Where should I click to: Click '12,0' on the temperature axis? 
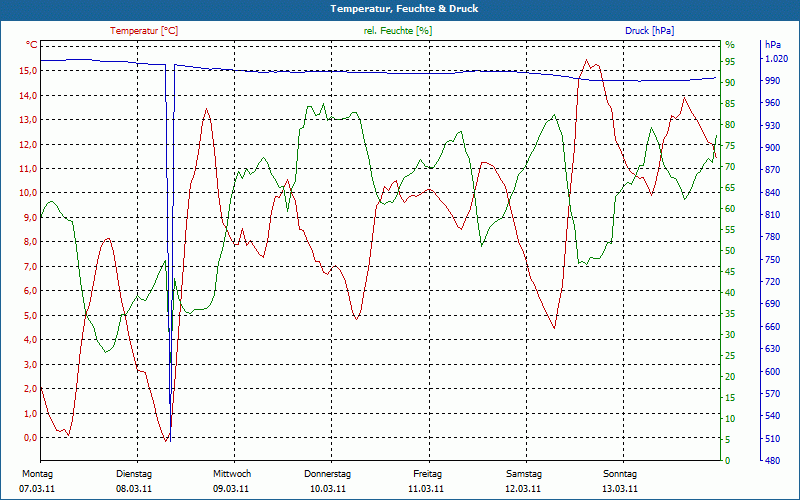click(28, 144)
